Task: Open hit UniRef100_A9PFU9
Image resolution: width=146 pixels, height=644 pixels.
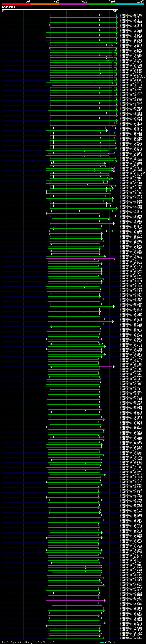Action: click(131, 326)
